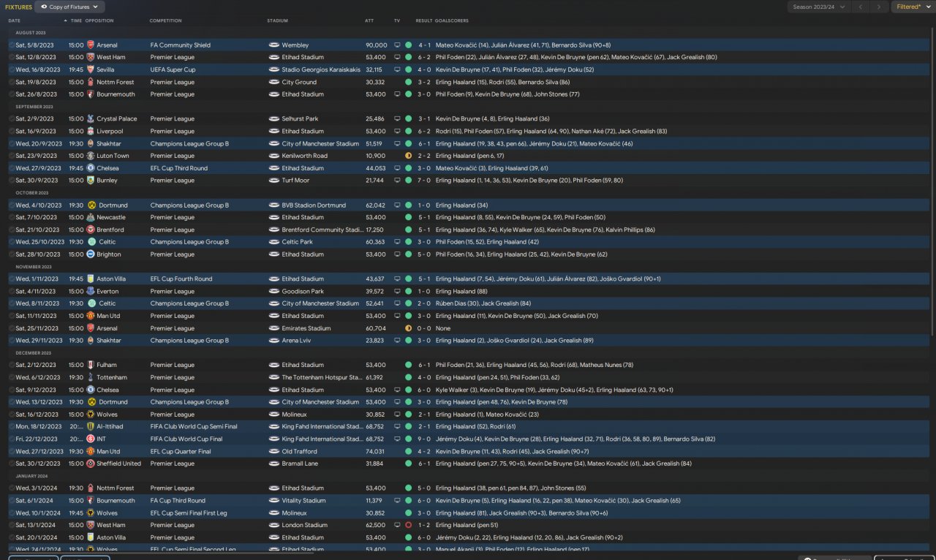This screenshot has height=560, width=936.
Task: Toggle the selection circle for Man Utd on 11/11/2023
Action: (11, 316)
